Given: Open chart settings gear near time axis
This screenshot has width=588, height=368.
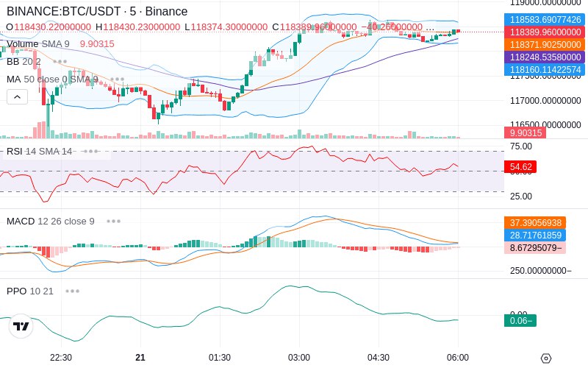Looking at the screenshot, I should tap(546, 358).
